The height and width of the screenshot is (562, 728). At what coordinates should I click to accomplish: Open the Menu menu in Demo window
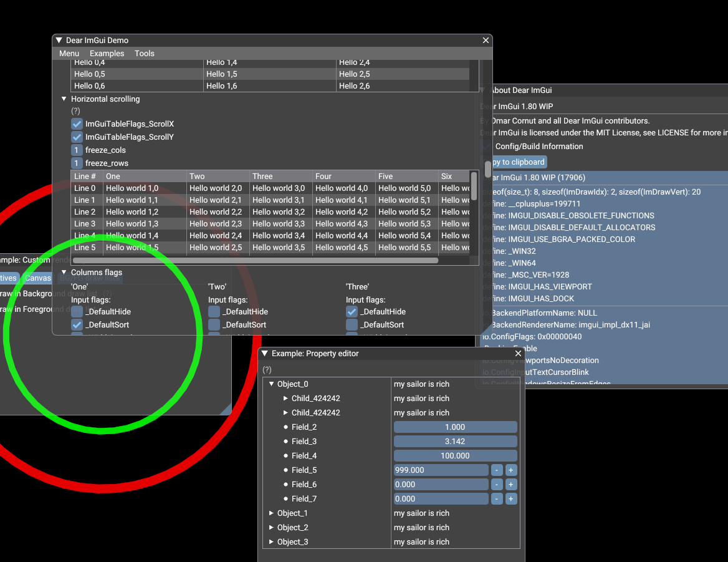coord(69,54)
